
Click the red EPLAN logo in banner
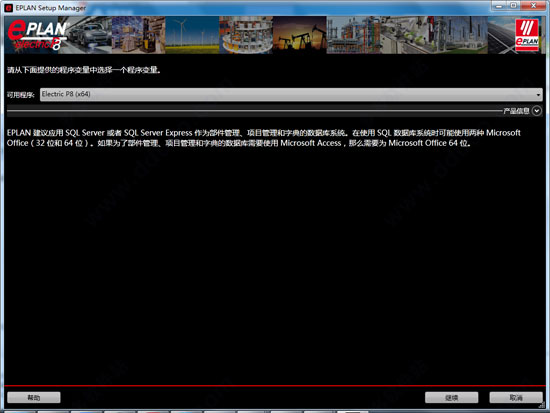(527, 35)
